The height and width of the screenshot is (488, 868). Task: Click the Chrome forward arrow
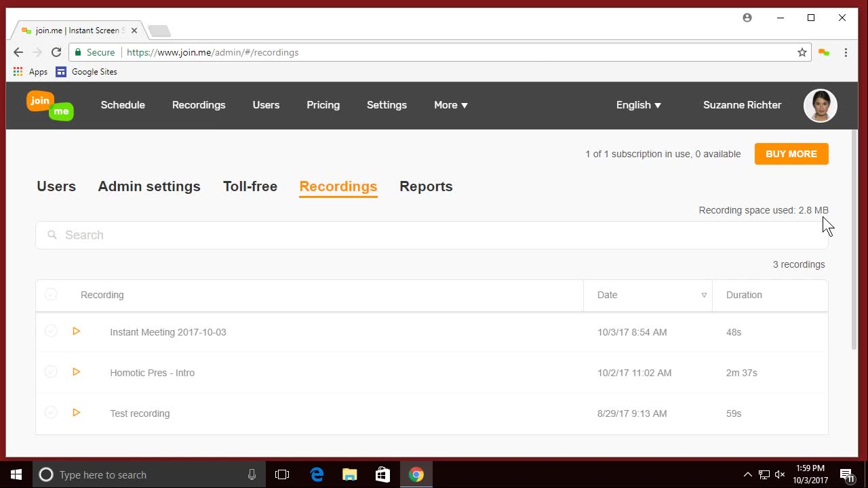(37, 52)
